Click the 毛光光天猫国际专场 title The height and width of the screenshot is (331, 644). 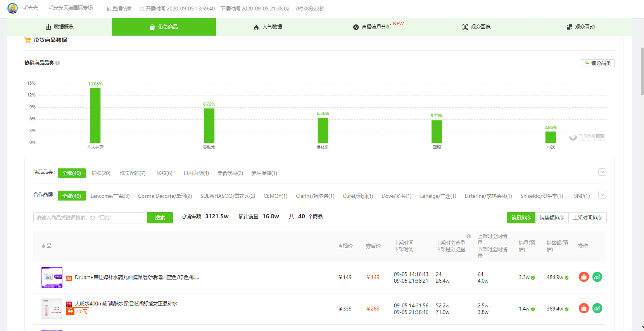71,8
